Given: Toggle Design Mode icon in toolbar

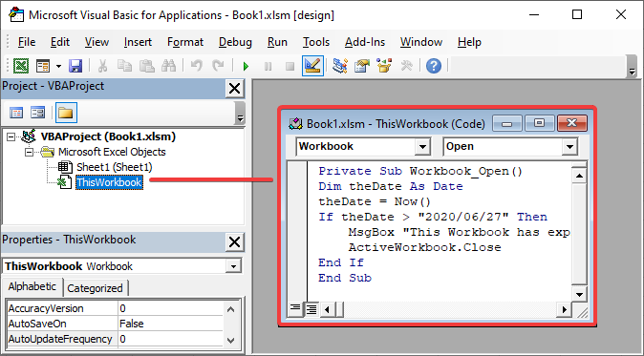Looking at the screenshot, I should click(x=312, y=66).
